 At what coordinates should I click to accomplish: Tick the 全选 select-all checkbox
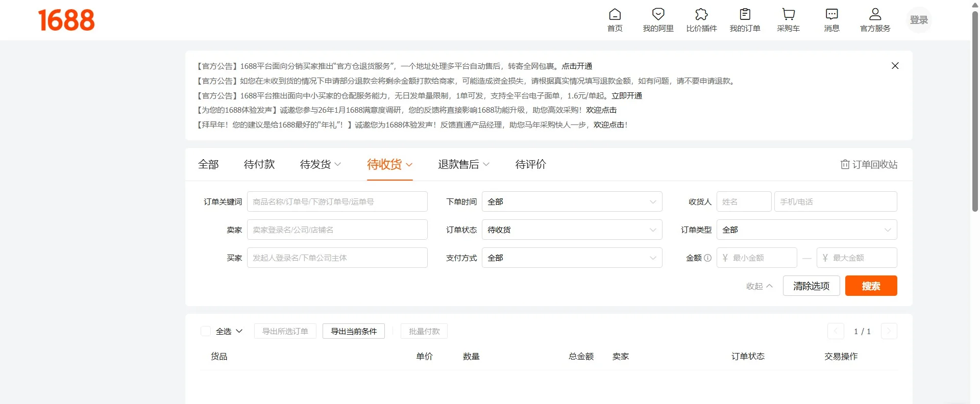pyautogui.click(x=206, y=331)
